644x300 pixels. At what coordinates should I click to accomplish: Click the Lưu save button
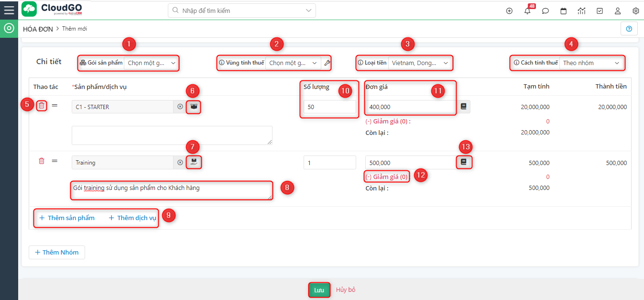pyautogui.click(x=319, y=290)
